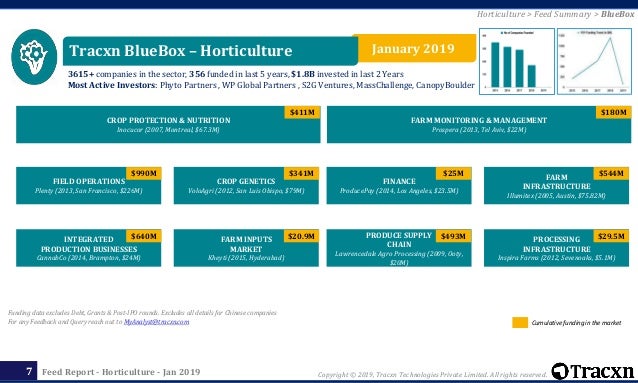Click the $29.5M funding badge
The image size is (638, 383).
coord(611,236)
